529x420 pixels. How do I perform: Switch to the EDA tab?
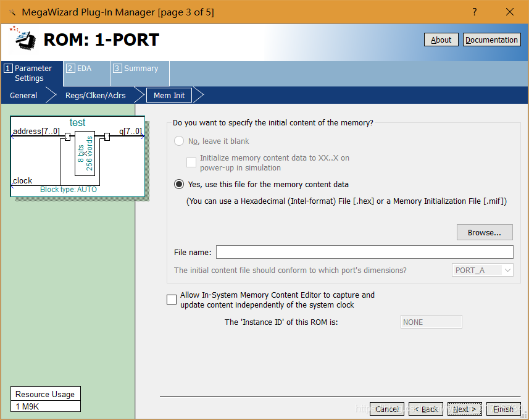pos(86,73)
